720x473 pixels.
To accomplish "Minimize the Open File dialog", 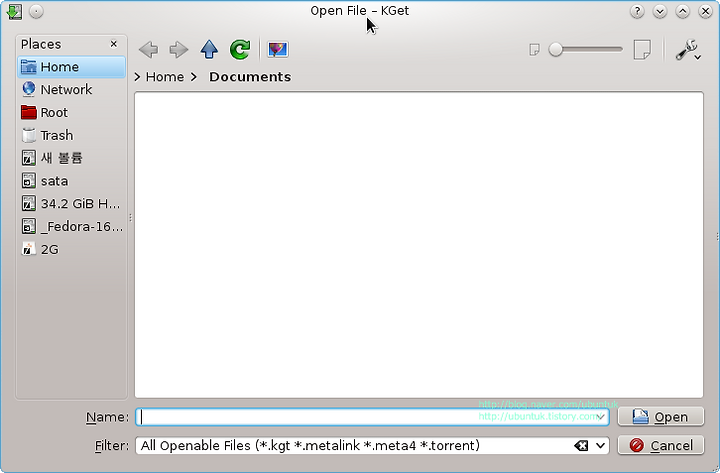I will click(660, 11).
